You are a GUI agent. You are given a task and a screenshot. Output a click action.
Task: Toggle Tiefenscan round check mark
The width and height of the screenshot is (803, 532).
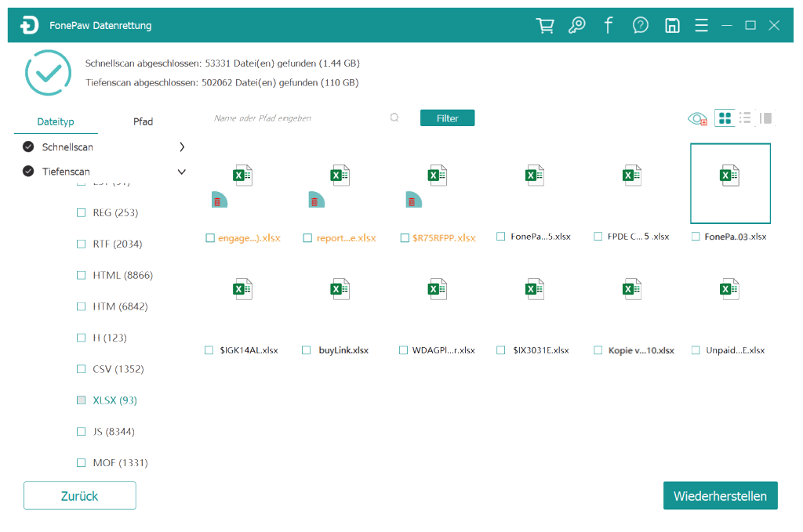[x=28, y=171]
